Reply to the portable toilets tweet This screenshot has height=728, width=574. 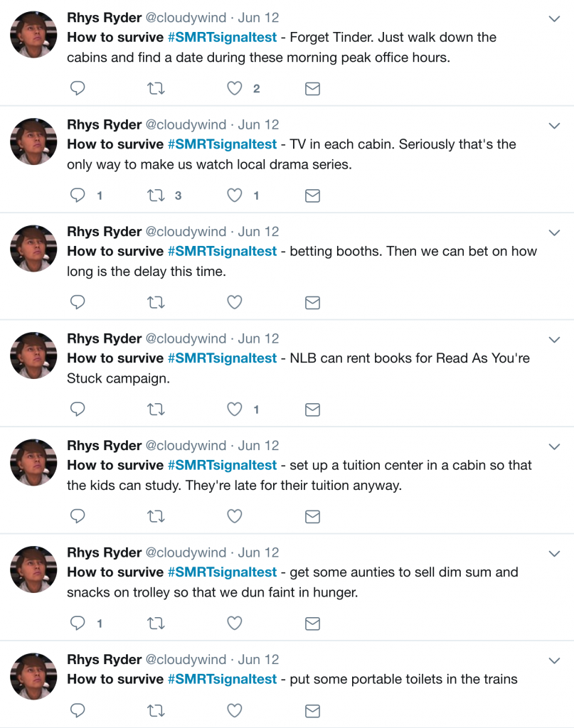coord(78,710)
